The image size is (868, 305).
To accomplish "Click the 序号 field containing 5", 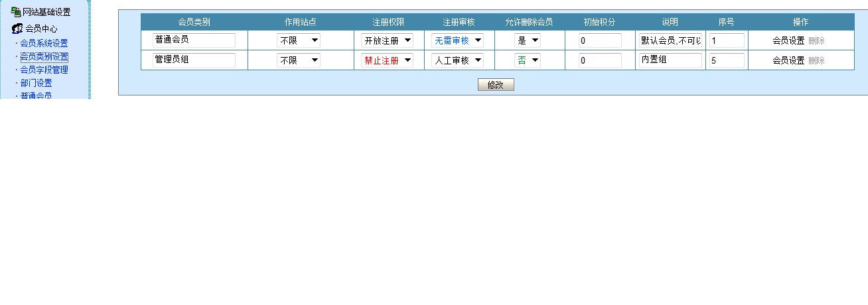I will click(x=726, y=60).
